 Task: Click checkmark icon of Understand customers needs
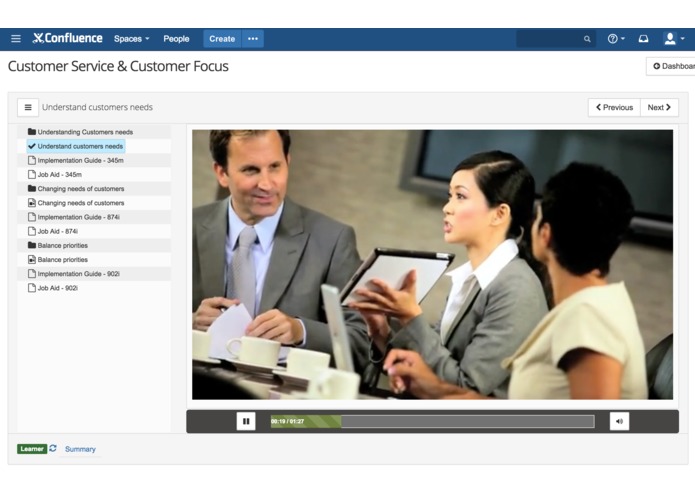click(x=31, y=146)
